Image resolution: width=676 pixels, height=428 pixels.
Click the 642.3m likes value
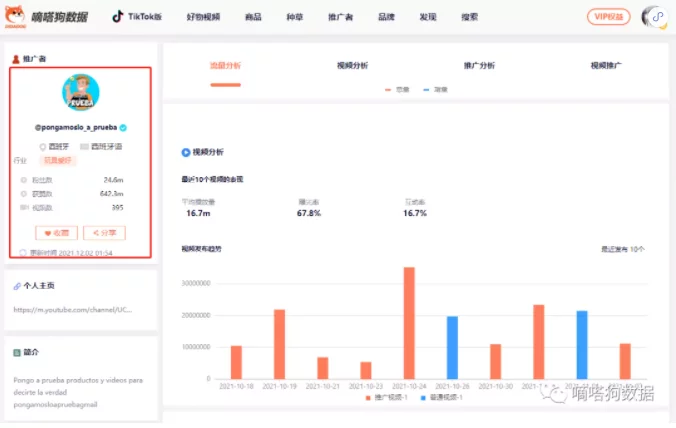(x=112, y=194)
